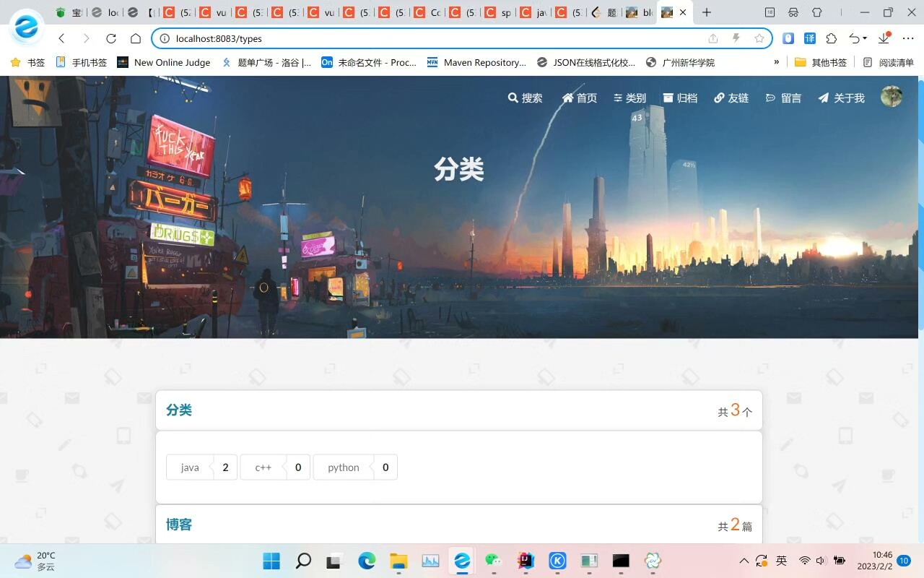Screen dimensions: 924x578
Task: Open 归档 archive page
Action: pyautogui.click(x=680, y=98)
